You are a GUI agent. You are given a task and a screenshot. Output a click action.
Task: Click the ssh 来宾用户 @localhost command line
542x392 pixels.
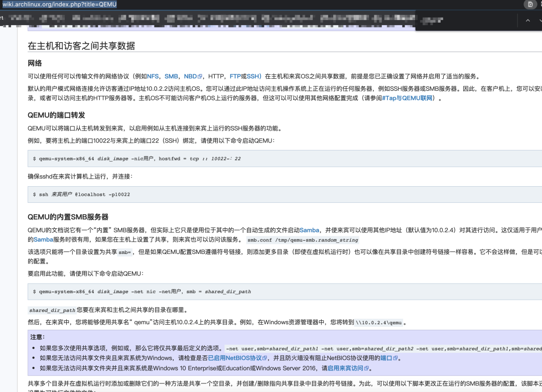pyautogui.click(x=82, y=195)
